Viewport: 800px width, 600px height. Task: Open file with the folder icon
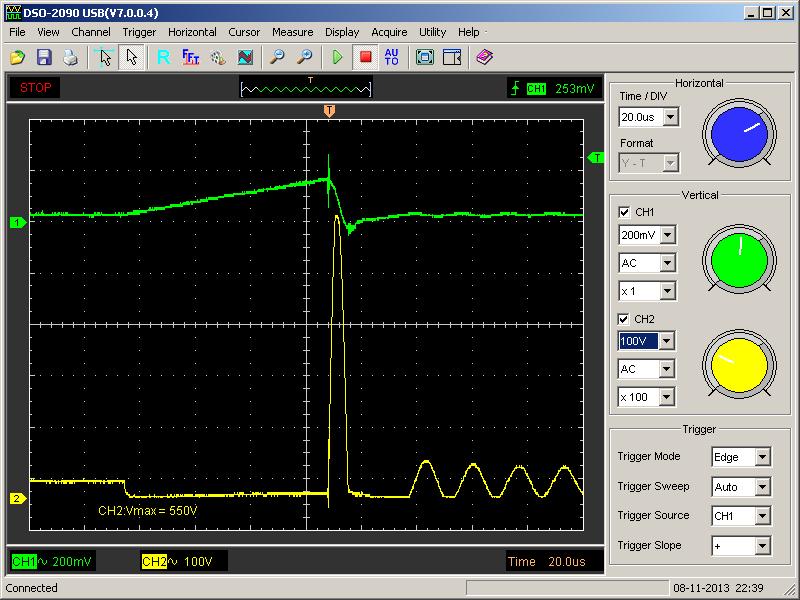point(18,57)
